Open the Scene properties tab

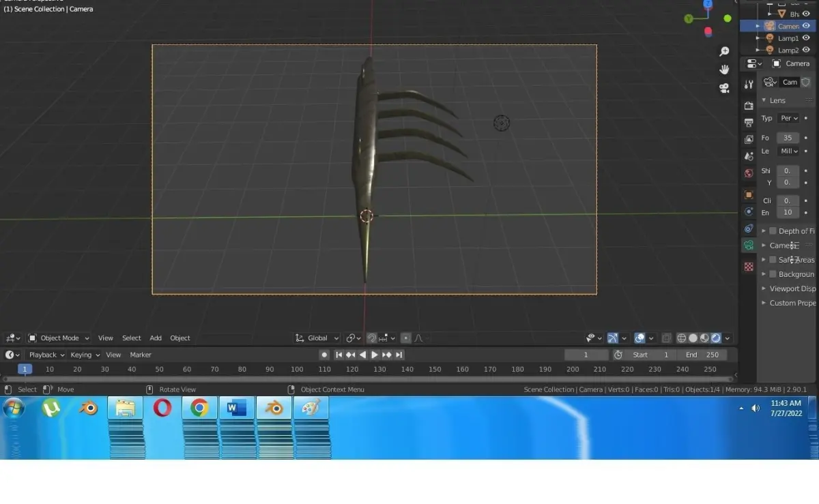pos(749,156)
